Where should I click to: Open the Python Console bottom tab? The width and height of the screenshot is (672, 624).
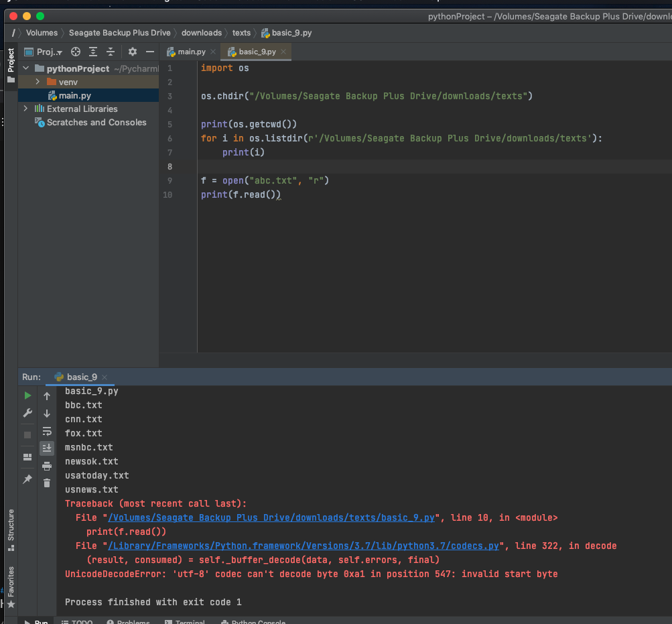tap(253, 621)
